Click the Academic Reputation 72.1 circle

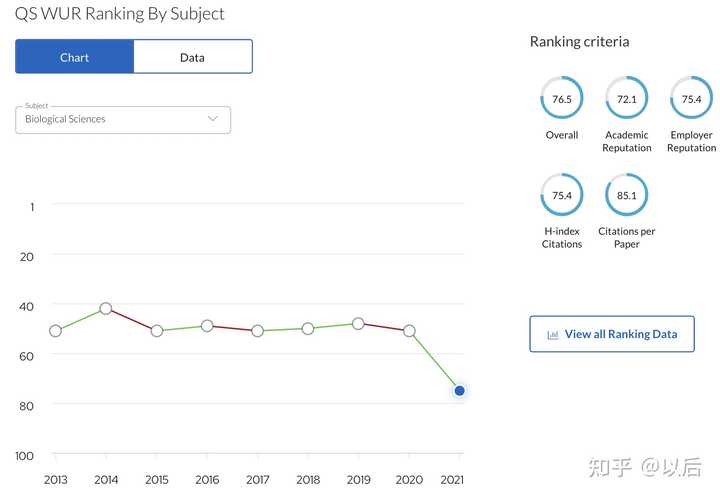626,98
